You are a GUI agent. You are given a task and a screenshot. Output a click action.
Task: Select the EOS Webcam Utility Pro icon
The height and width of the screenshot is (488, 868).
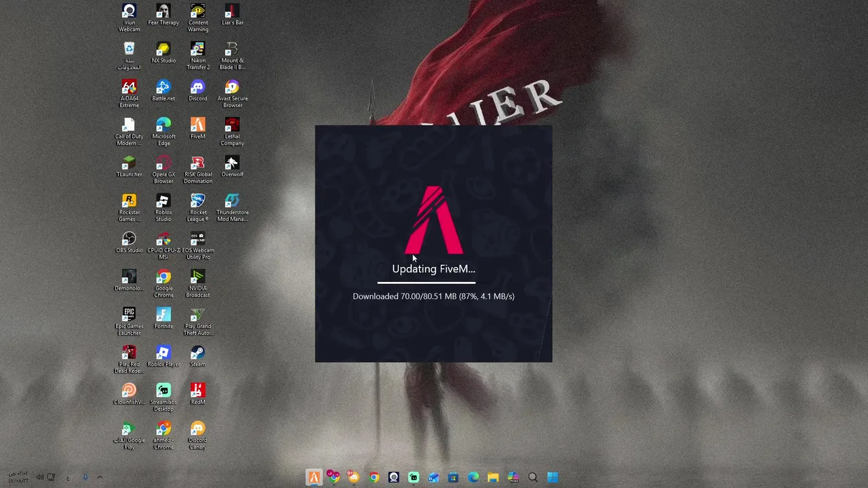198,245
